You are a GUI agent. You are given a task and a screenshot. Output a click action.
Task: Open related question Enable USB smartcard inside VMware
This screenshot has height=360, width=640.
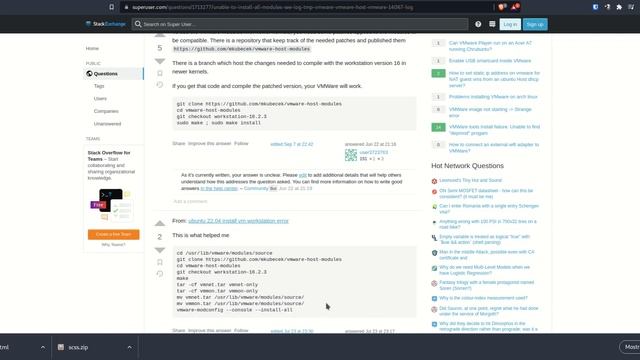[490, 61]
